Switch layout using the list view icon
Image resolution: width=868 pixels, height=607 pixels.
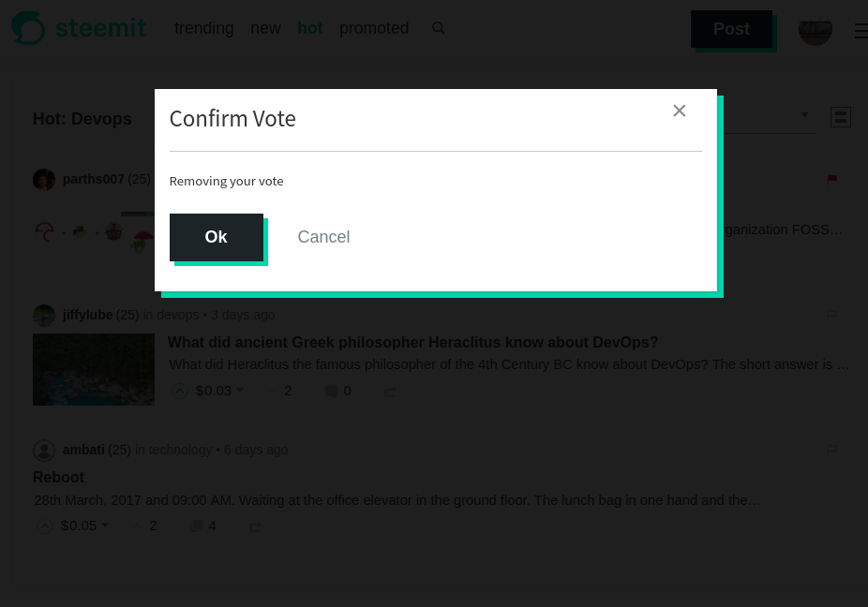(x=840, y=116)
